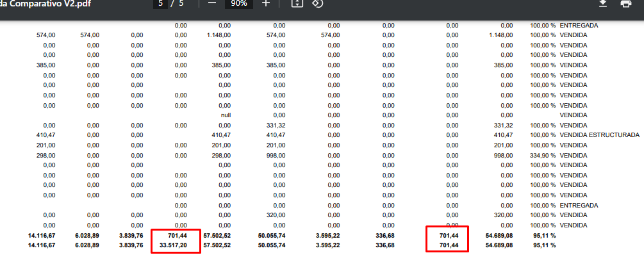
Task: Click the null cell in the table
Action: pyautogui.click(x=226, y=115)
